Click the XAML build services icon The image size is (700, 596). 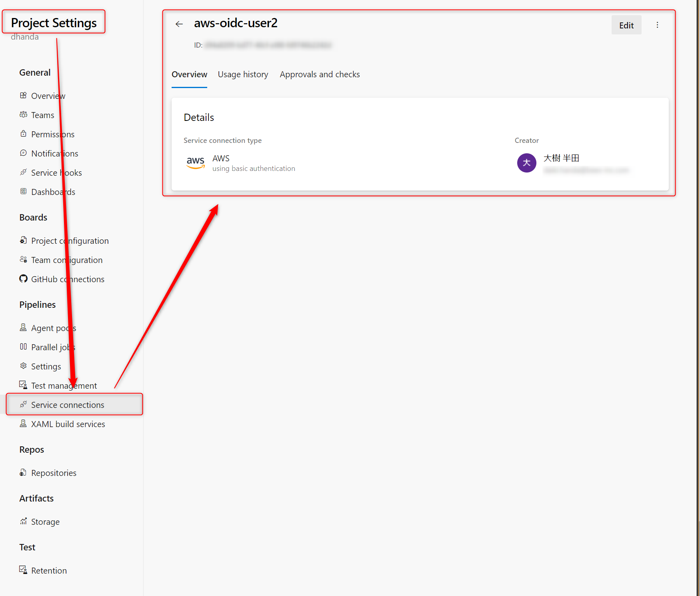coord(24,424)
